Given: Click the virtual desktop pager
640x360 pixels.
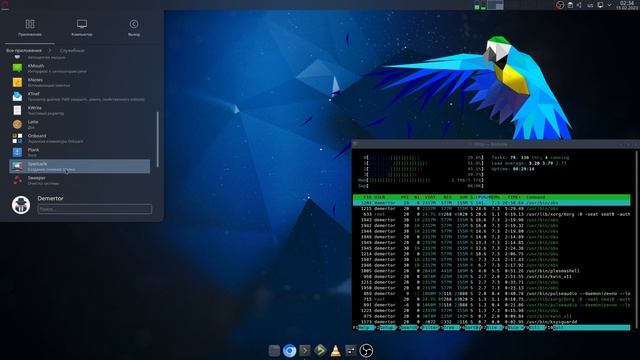Looking at the screenshot, I should click(496, 5).
